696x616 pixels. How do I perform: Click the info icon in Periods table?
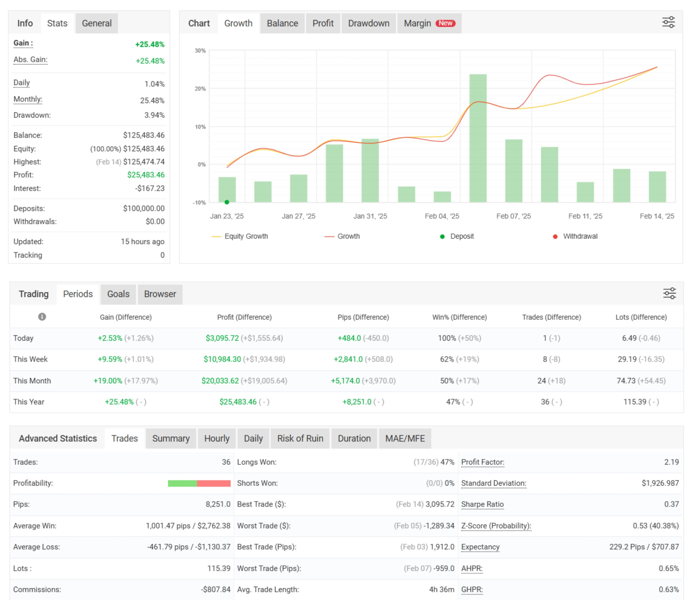pyautogui.click(x=42, y=317)
